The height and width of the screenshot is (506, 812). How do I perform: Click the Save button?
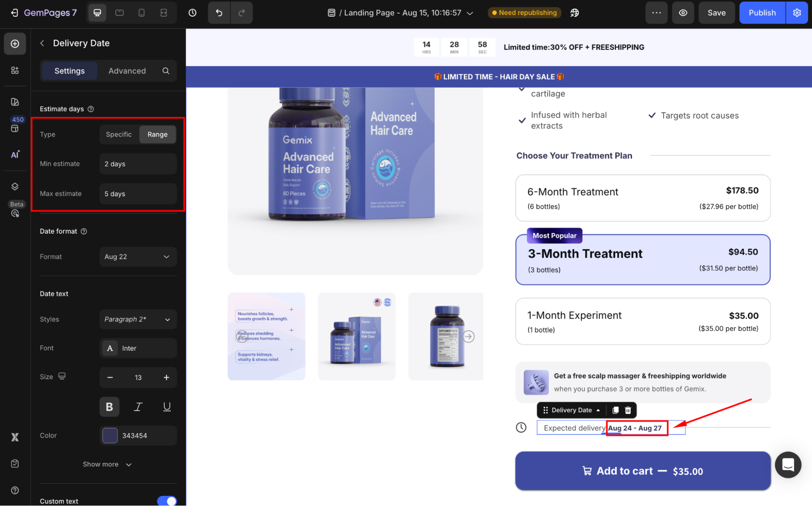click(x=716, y=13)
